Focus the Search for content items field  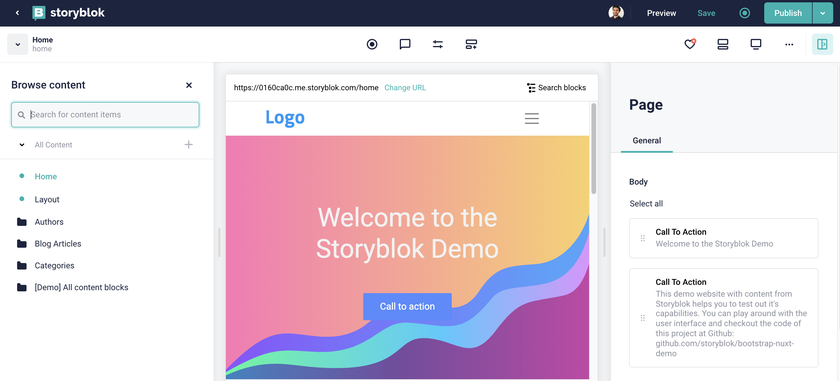point(105,115)
